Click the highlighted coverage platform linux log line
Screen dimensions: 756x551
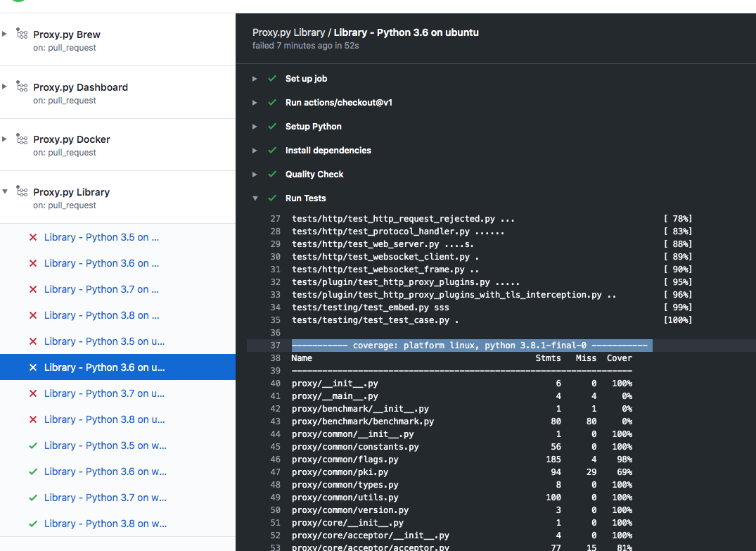tap(472, 346)
